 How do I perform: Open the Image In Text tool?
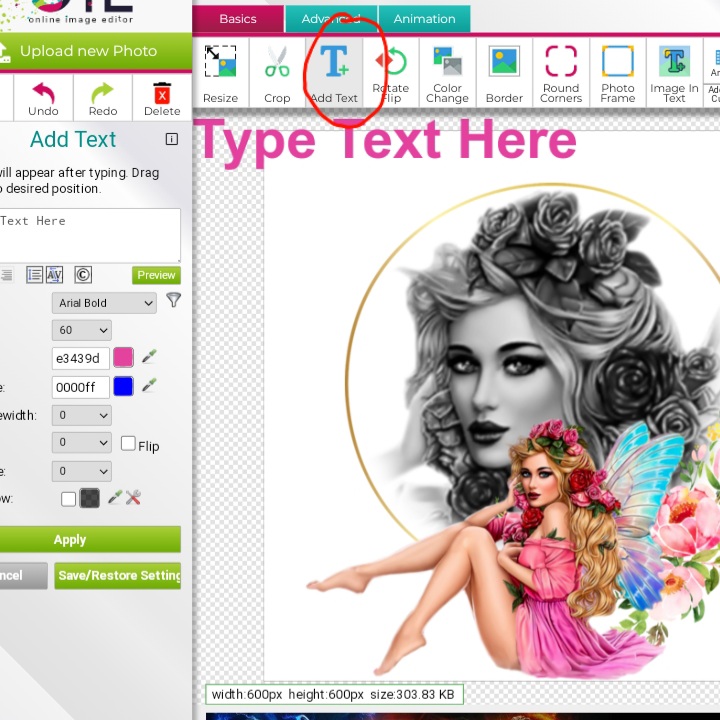coord(674,73)
